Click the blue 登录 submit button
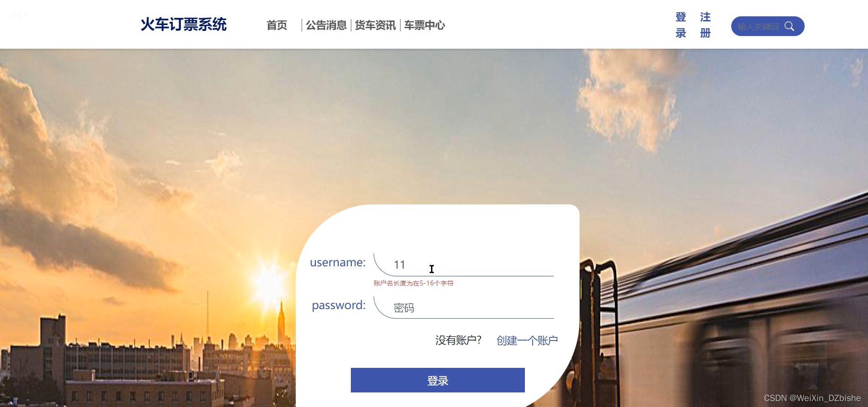Screen dimensions: 868x407 [438, 380]
